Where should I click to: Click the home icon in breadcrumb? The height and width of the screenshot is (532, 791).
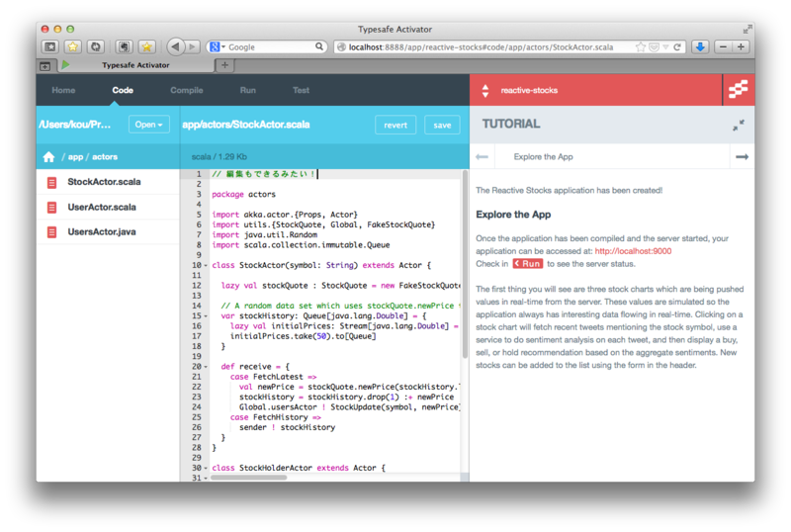[48, 157]
